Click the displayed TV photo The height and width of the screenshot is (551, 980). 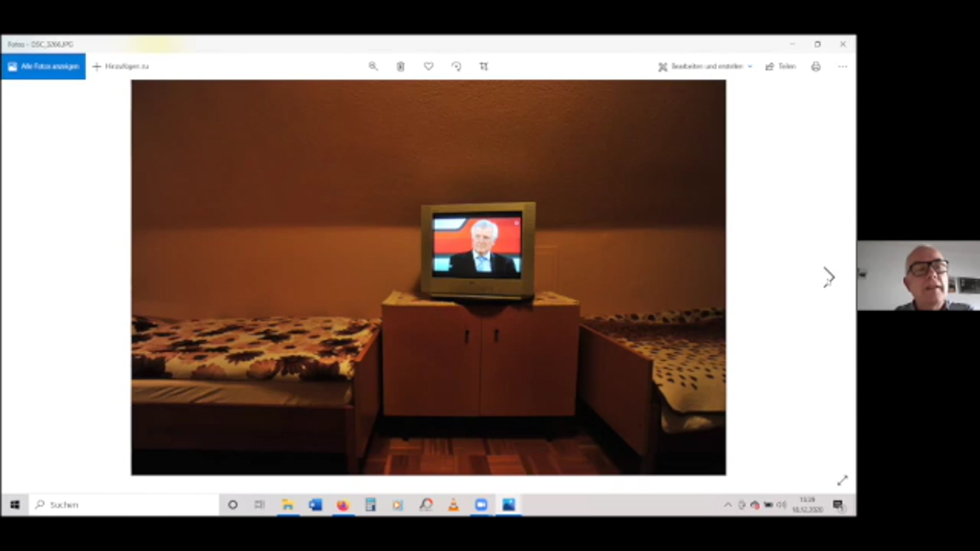[x=428, y=278]
